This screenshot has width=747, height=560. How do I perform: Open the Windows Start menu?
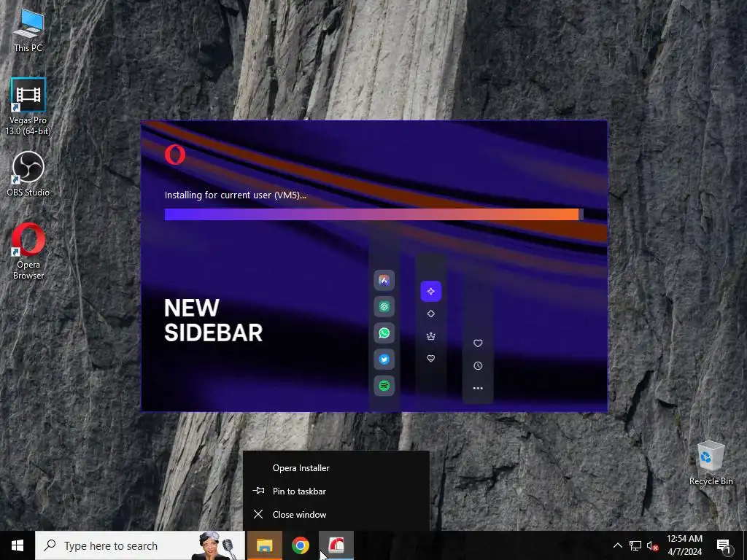pos(18,545)
